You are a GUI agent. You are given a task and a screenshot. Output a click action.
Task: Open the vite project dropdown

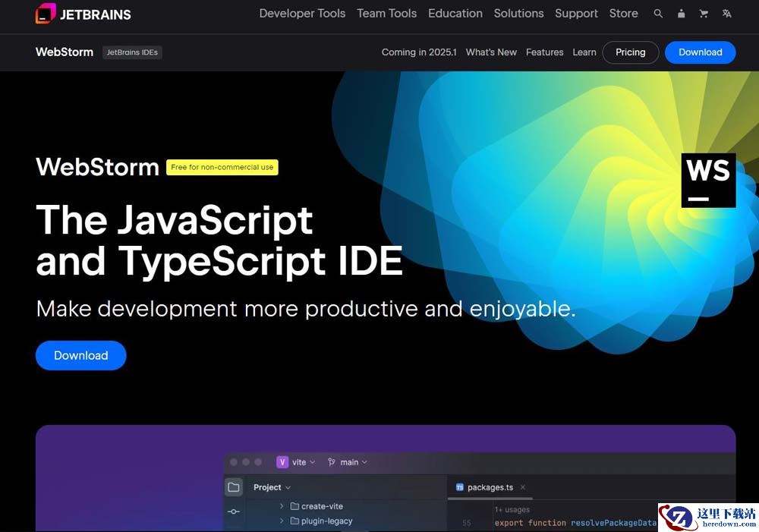303,462
